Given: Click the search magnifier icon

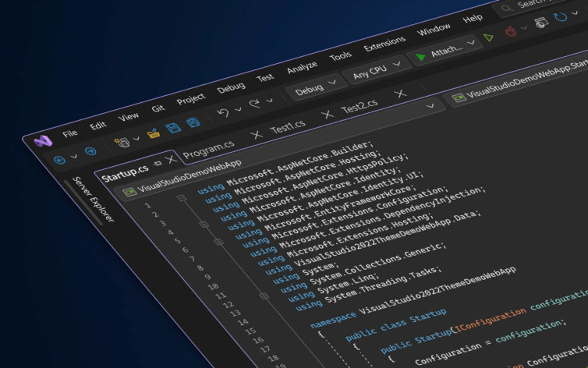Looking at the screenshot, I should pyautogui.click(x=507, y=9).
